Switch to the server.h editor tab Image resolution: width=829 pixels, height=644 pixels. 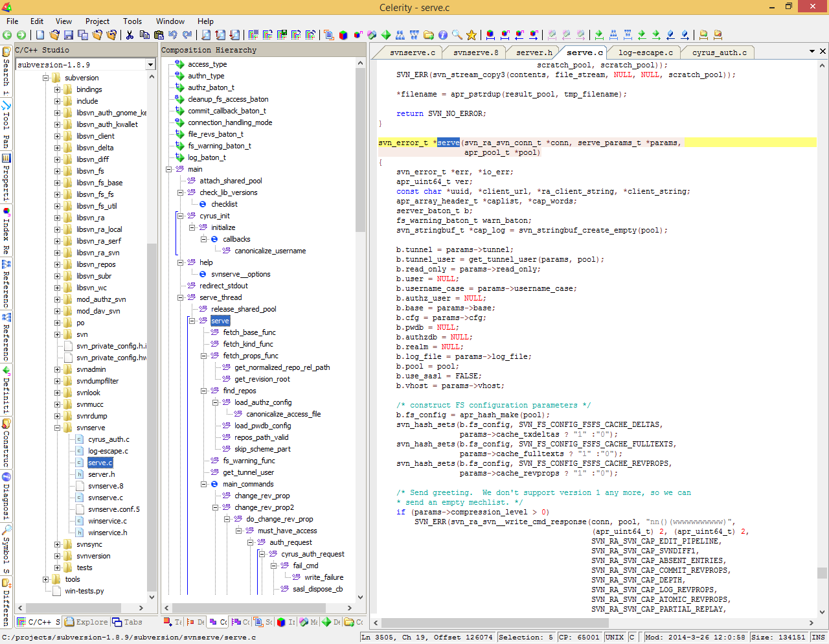click(534, 52)
